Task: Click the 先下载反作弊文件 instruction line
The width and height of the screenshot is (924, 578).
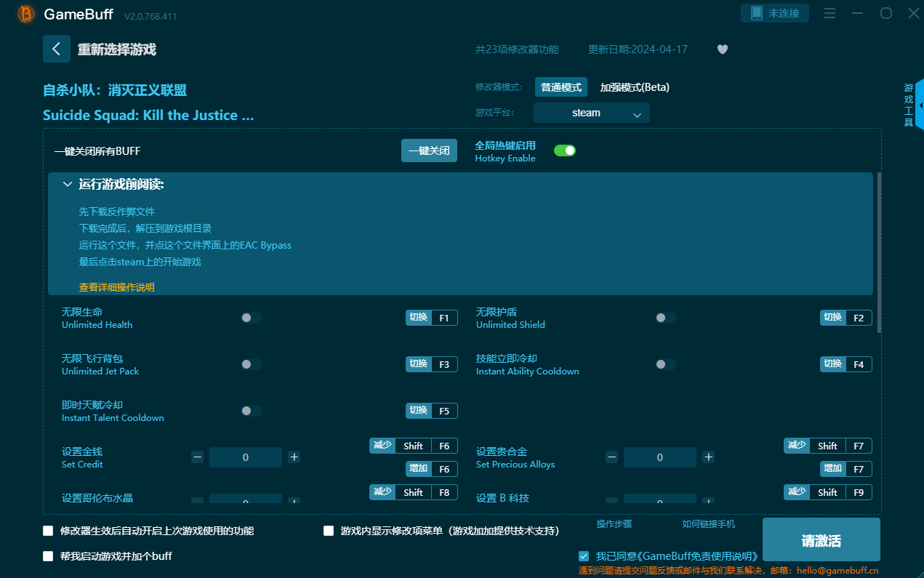Action: 117,212
